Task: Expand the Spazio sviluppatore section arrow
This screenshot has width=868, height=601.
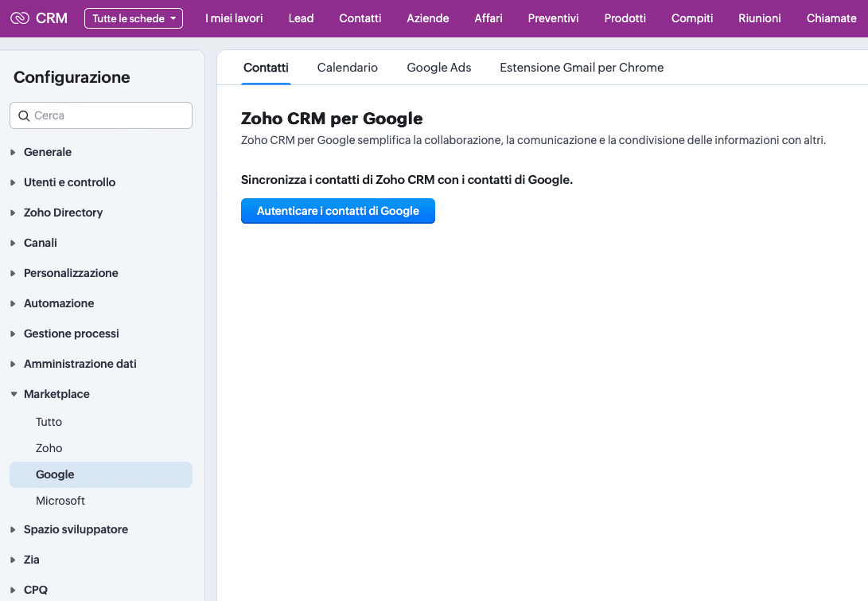Action: coord(13,529)
